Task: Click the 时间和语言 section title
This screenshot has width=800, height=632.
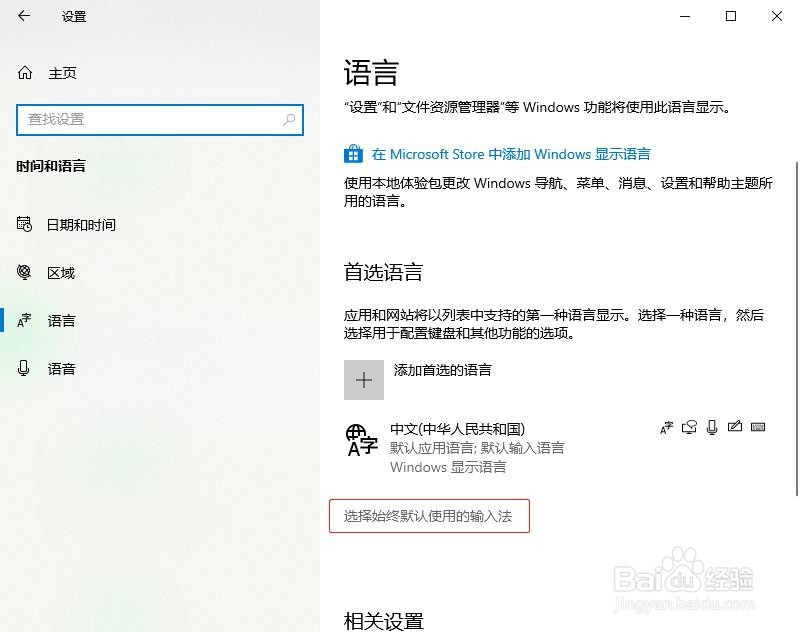Action: 51,166
